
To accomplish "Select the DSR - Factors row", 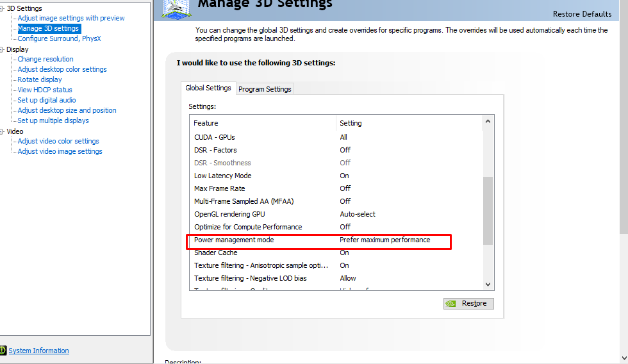I will (x=336, y=150).
